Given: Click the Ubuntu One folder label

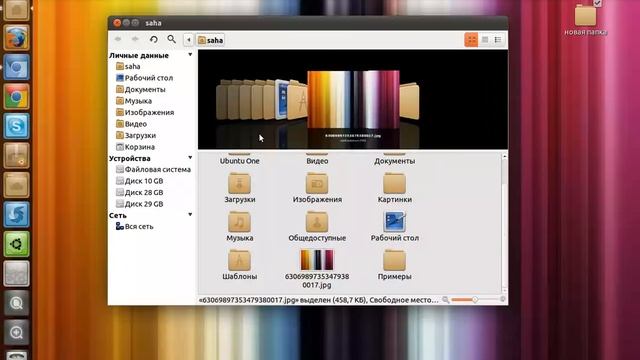Looking at the screenshot, I should point(240,161).
